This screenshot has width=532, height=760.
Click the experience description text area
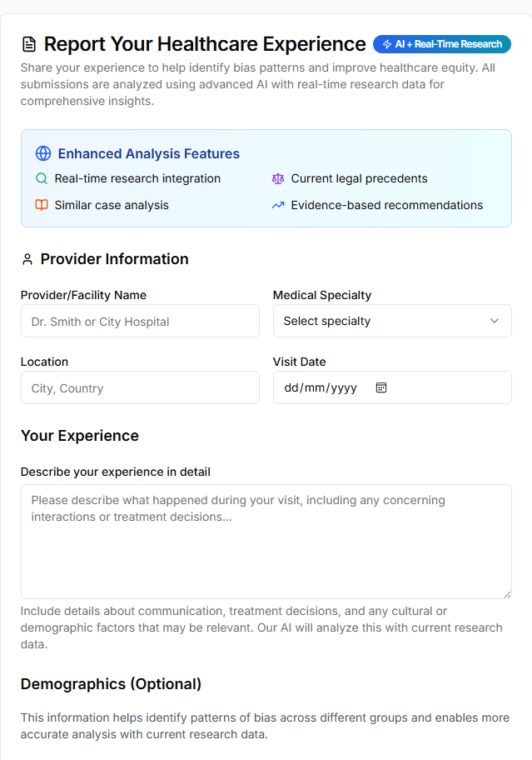(266, 542)
